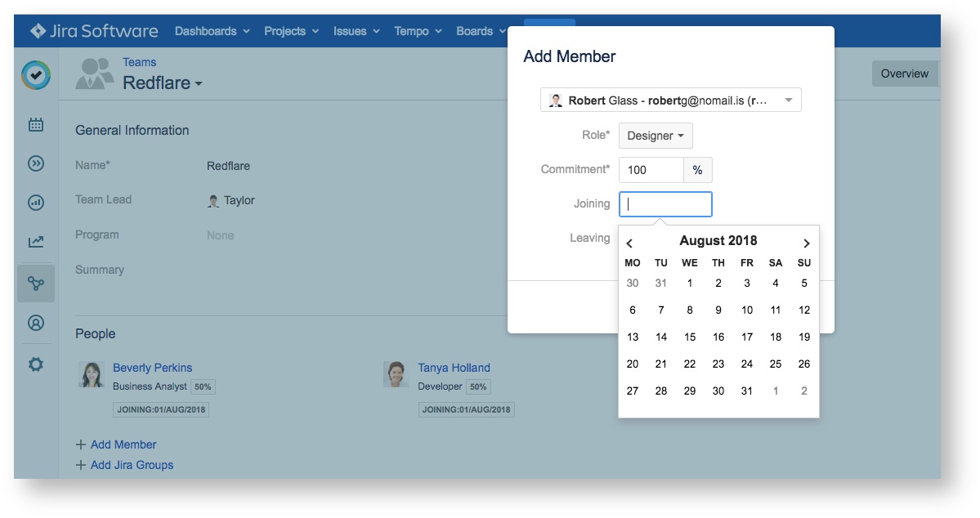This screenshot has width=980, height=518.
Task: Select August 15 in the calendar
Action: coord(690,337)
